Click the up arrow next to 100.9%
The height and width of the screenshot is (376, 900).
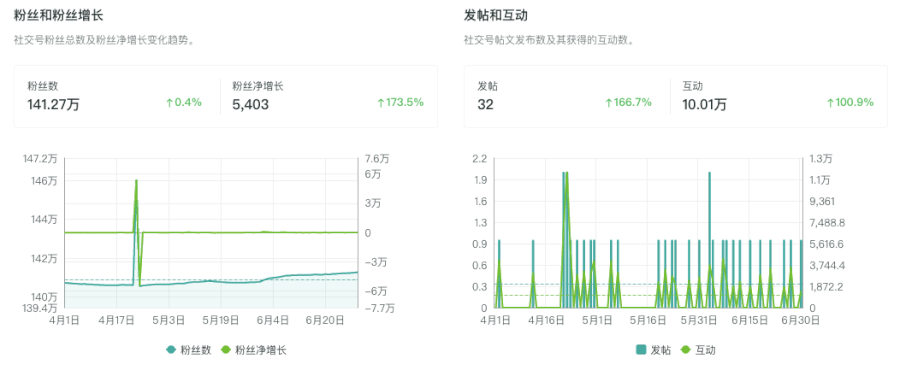coord(830,103)
